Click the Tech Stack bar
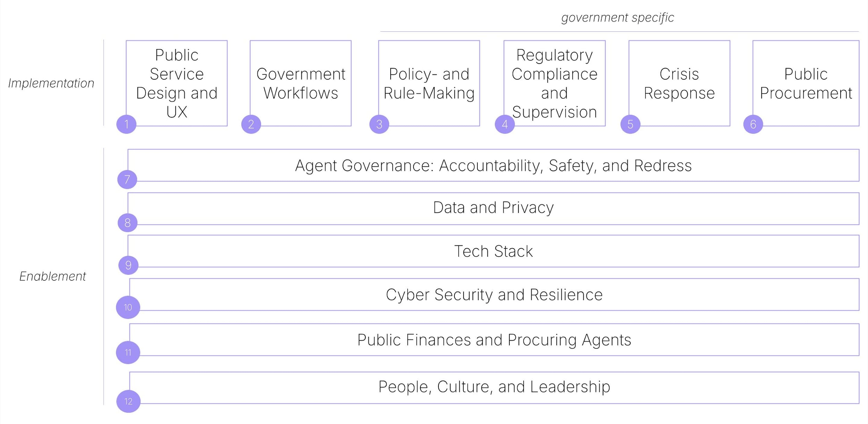The width and height of the screenshot is (868, 424). (x=493, y=251)
